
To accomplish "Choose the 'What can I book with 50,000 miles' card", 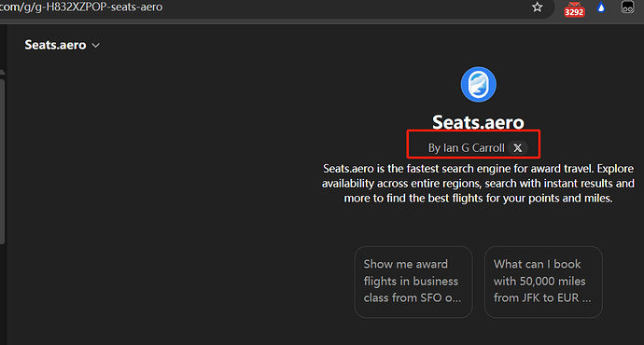I will pos(543,282).
